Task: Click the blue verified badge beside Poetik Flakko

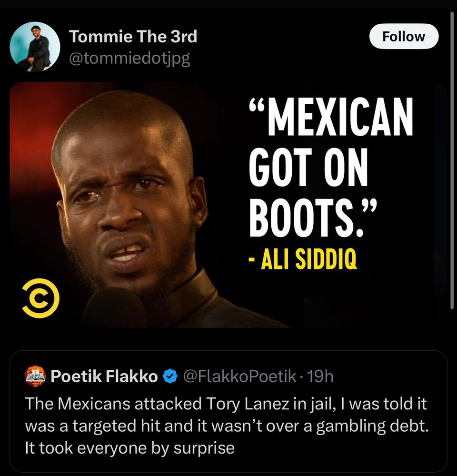Action: pyautogui.click(x=170, y=376)
